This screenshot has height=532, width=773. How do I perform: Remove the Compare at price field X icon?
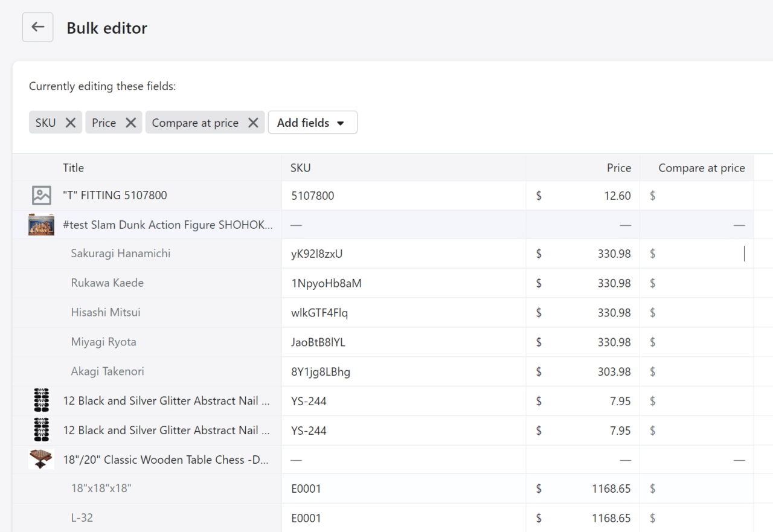(253, 122)
